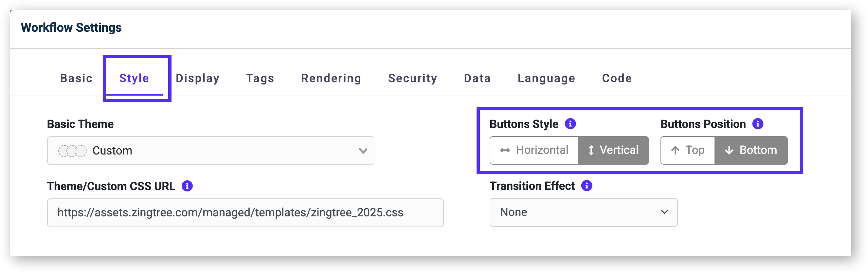Image resolution: width=868 pixels, height=273 pixels.
Task: Go to the Tags tab
Action: (260, 78)
